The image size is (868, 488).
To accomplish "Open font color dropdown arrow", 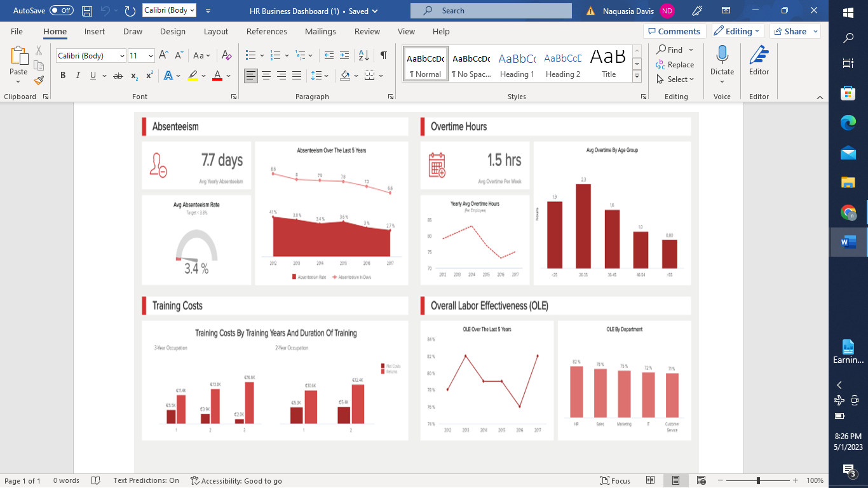I will coord(229,76).
